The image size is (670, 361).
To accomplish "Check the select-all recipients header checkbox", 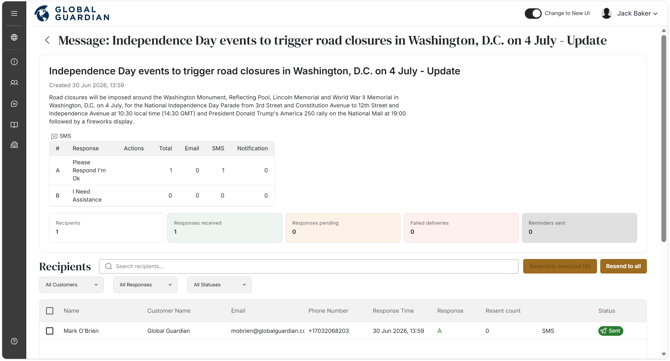I will click(50, 311).
